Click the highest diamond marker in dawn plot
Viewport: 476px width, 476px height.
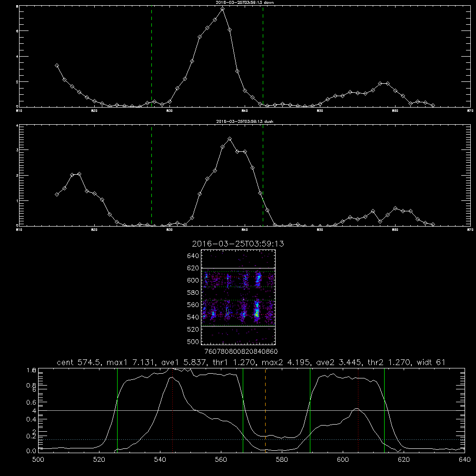pos(222,9)
